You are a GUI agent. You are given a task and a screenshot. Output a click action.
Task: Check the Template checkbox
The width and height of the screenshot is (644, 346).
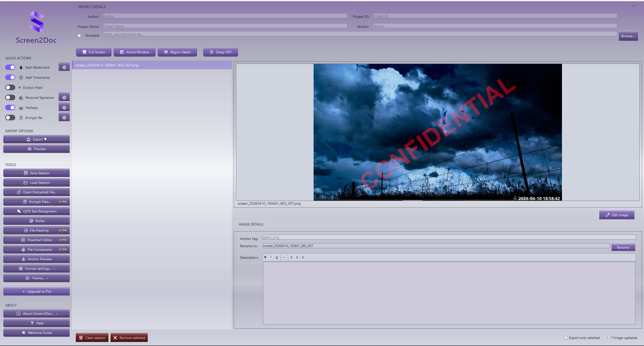(x=79, y=35)
